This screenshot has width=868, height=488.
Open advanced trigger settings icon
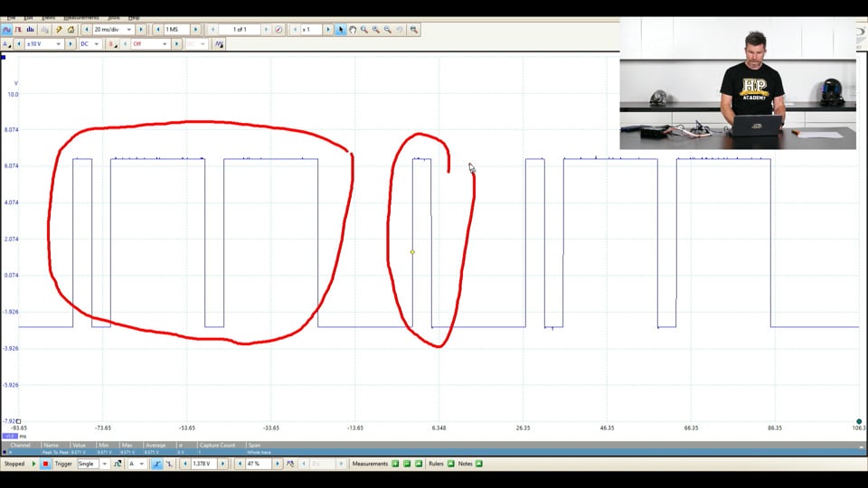pos(118,464)
